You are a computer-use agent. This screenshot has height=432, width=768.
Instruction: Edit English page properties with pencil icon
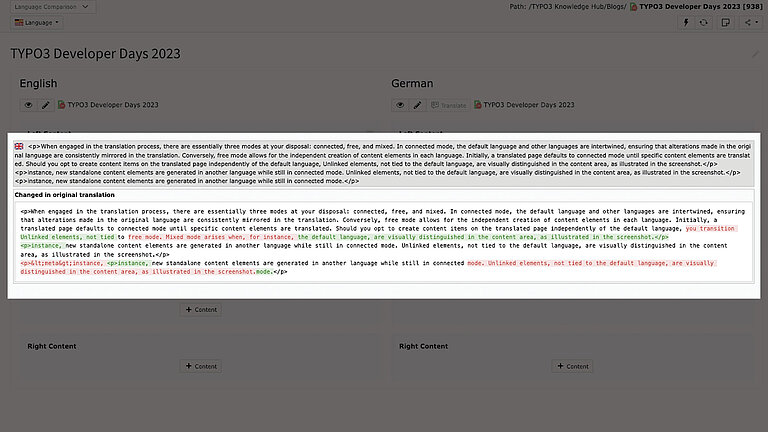(x=45, y=104)
